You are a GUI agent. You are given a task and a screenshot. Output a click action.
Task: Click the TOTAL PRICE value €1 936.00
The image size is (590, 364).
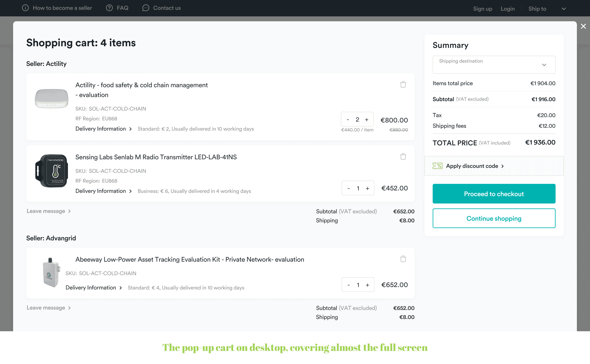[x=540, y=142]
